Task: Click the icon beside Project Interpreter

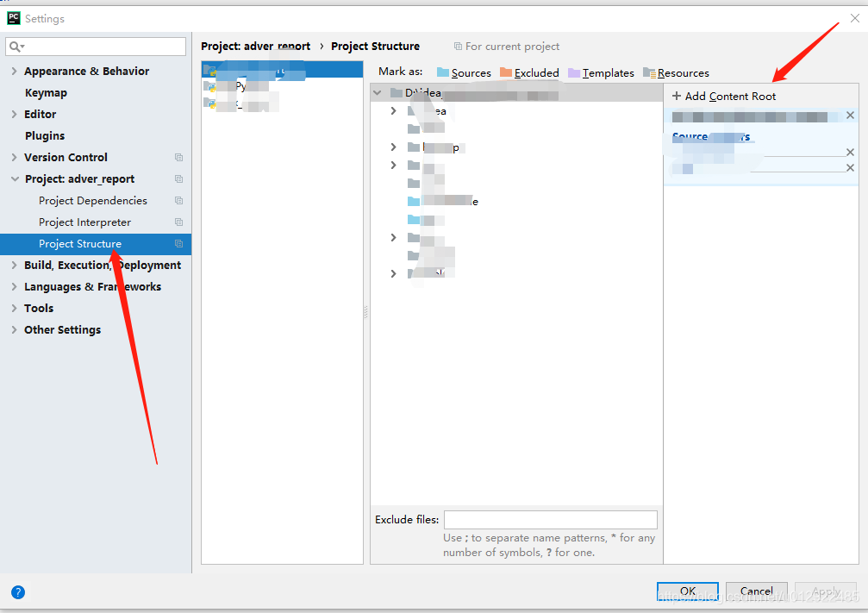Action: (x=178, y=222)
